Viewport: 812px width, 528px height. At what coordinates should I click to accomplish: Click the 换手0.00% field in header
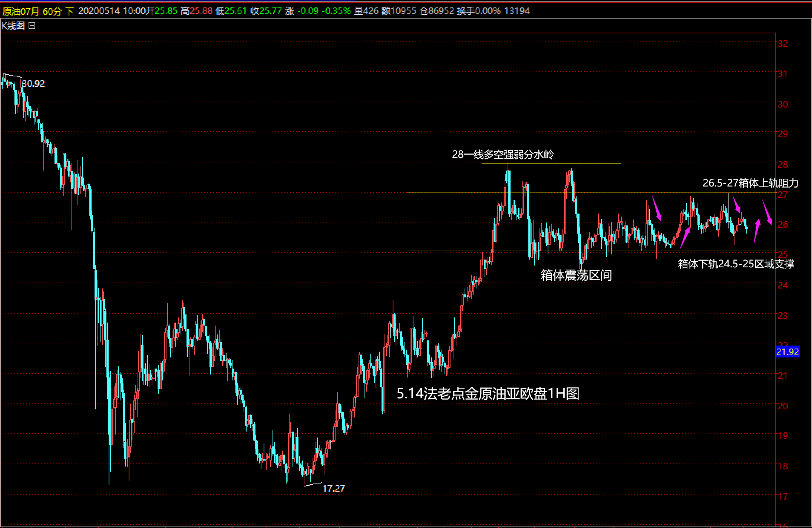pos(478,11)
